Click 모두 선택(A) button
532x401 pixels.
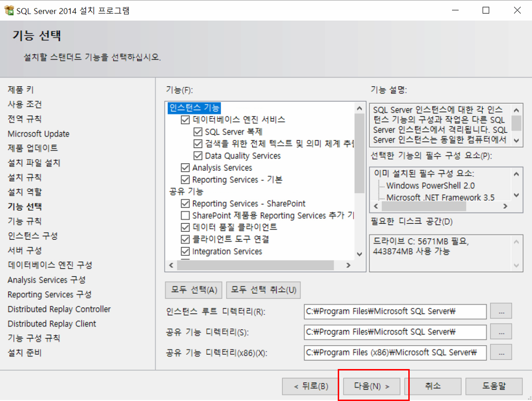point(194,290)
